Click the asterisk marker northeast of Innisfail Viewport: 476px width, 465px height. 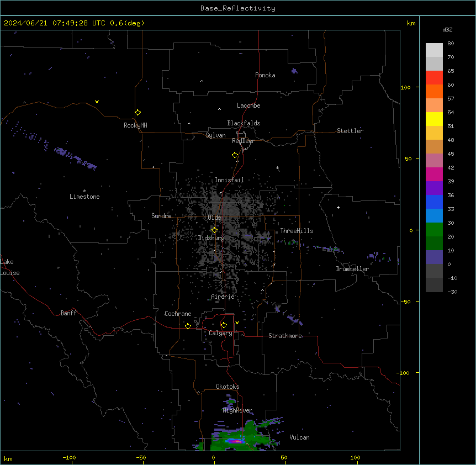pos(277,168)
